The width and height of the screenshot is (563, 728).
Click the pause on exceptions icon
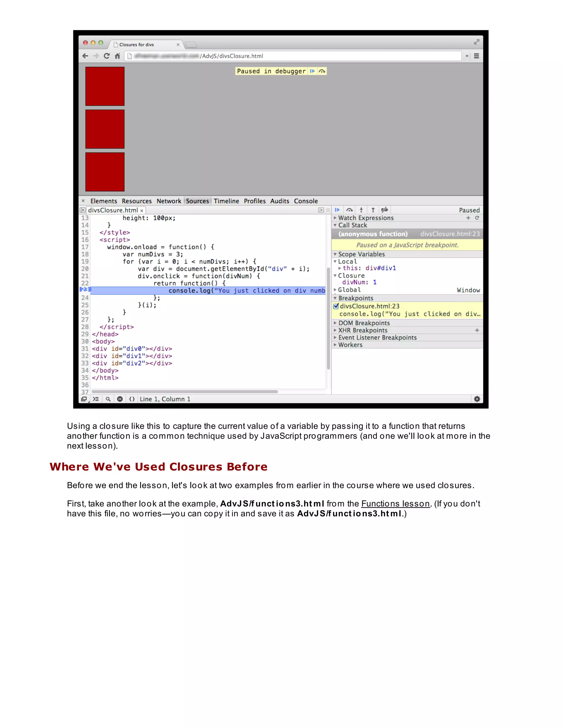[120, 399]
